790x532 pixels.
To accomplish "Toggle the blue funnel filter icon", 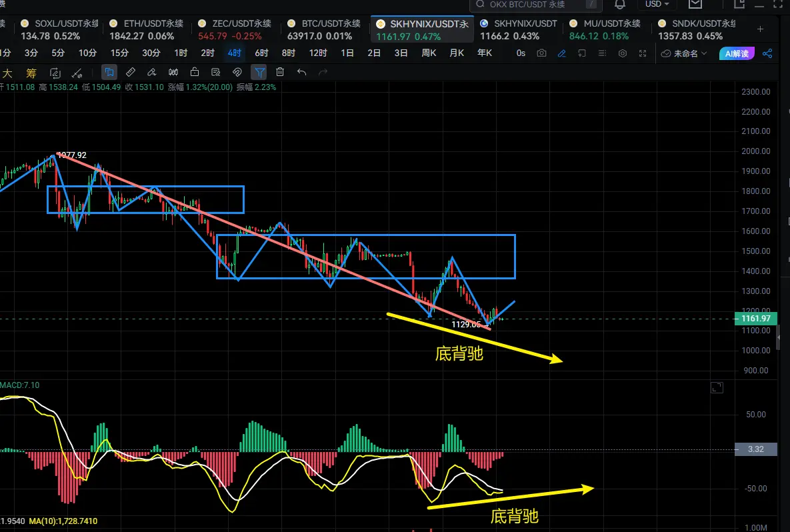I will (x=259, y=73).
